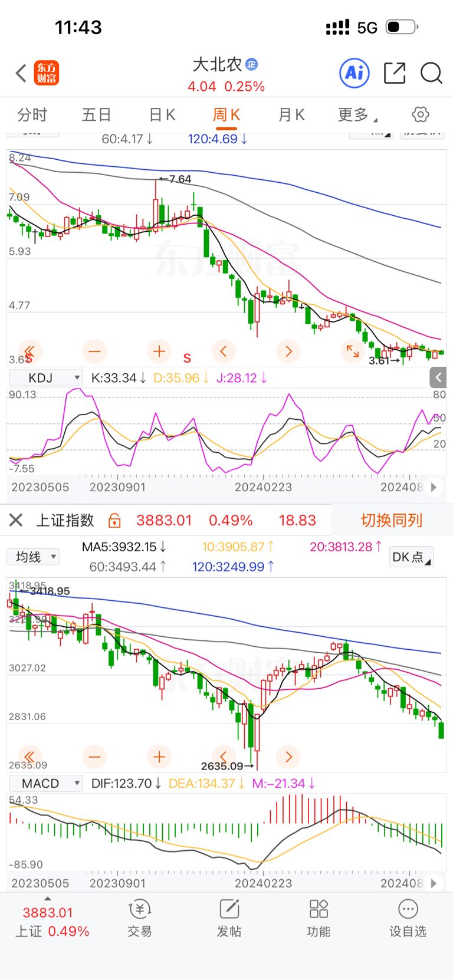Screen dimensions: 453x980
Task: Tap the blue enterprise badge beside 大北农
Action: tap(251, 64)
